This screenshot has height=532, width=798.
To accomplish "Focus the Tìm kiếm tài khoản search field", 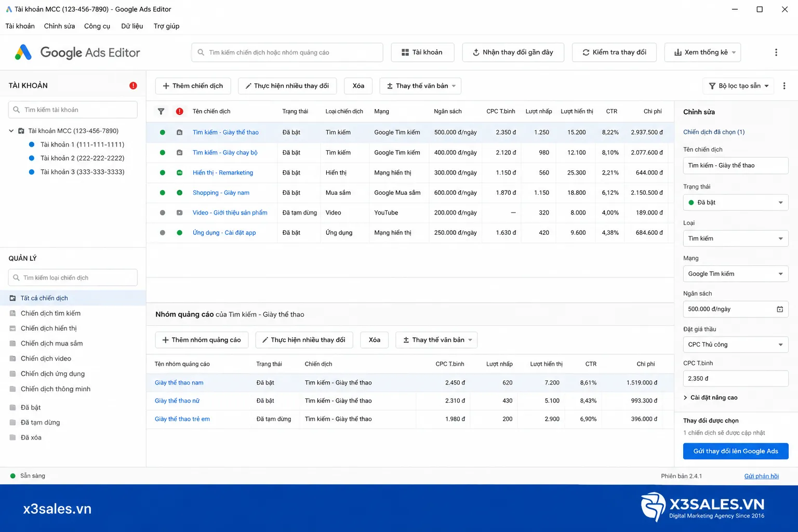I will [x=73, y=110].
